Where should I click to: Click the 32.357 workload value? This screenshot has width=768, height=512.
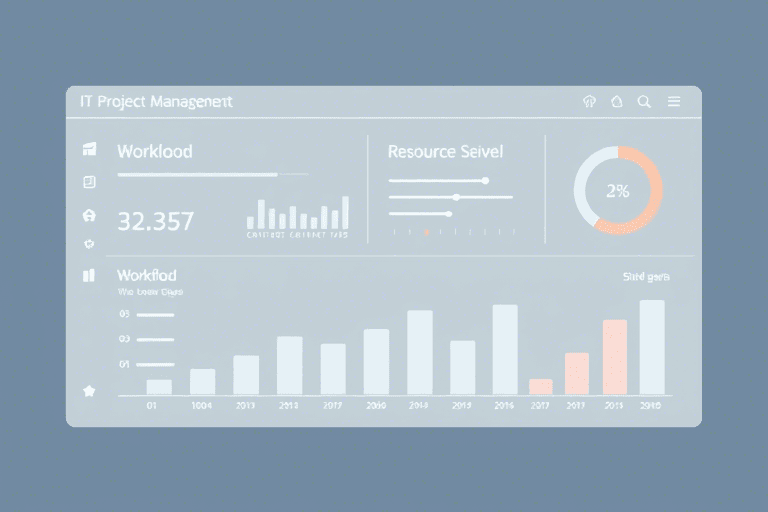click(x=155, y=221)
